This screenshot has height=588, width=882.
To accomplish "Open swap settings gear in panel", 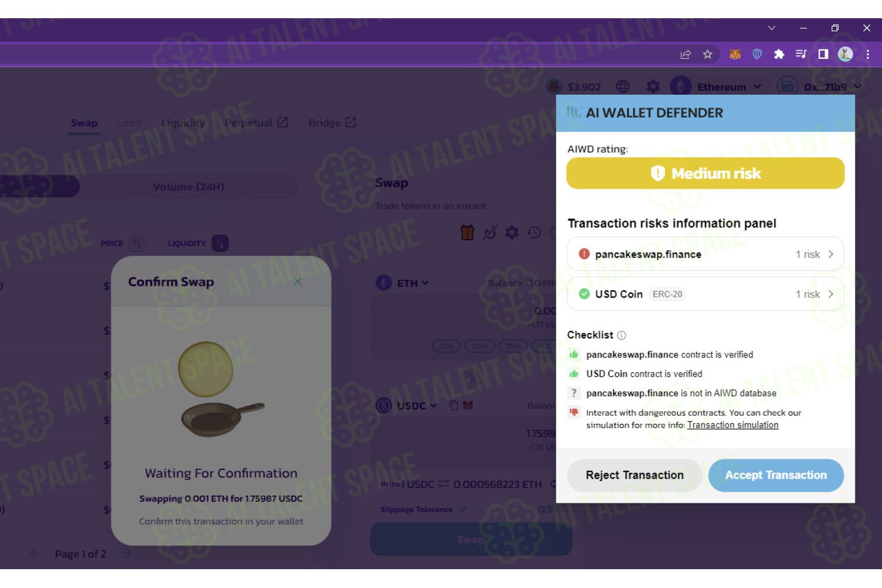I will pos(512,233).
